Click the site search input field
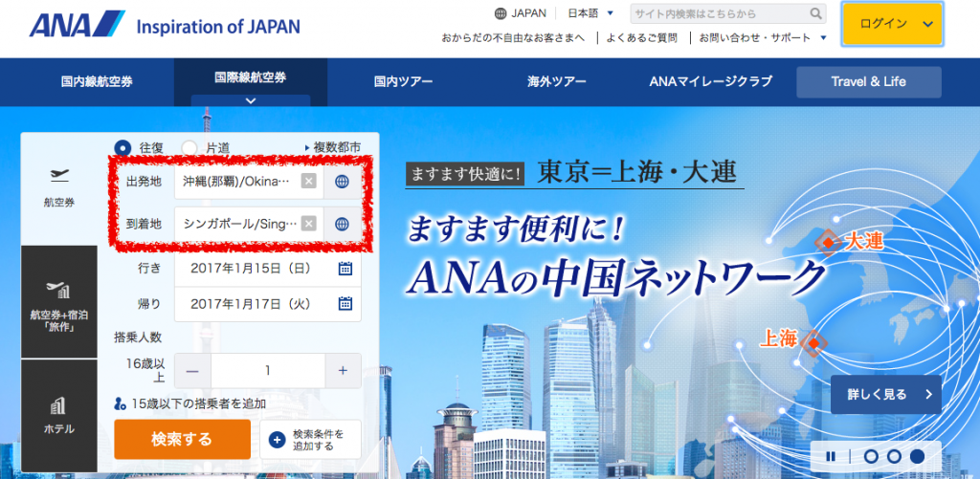The height and width of the screenshot is (479, 980). (x=720, y=13)
